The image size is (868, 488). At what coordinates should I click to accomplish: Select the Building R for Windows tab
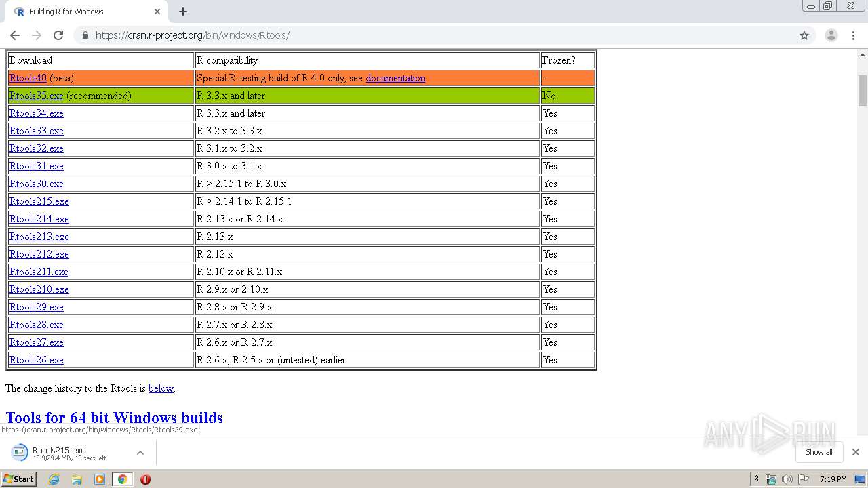87,12
